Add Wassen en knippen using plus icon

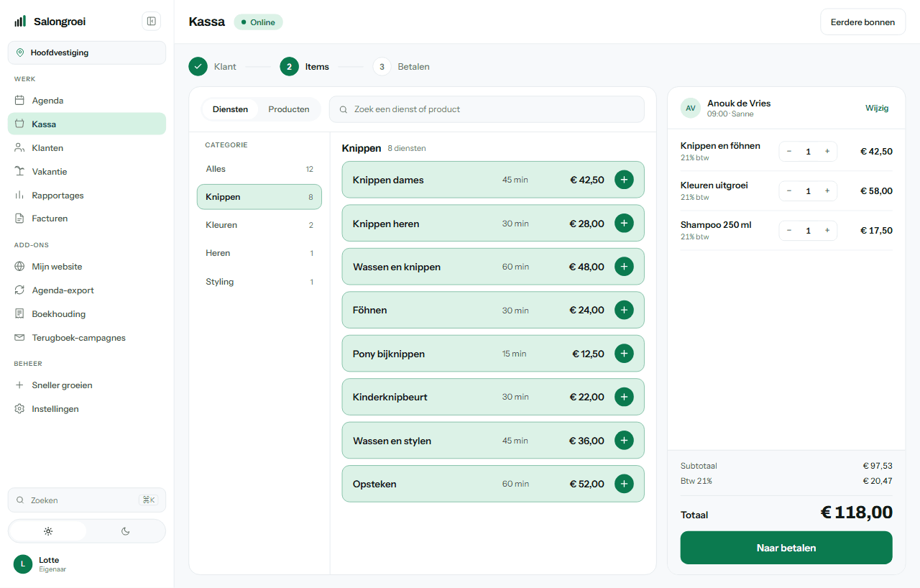pyautogui.click(x=624, y=267)
